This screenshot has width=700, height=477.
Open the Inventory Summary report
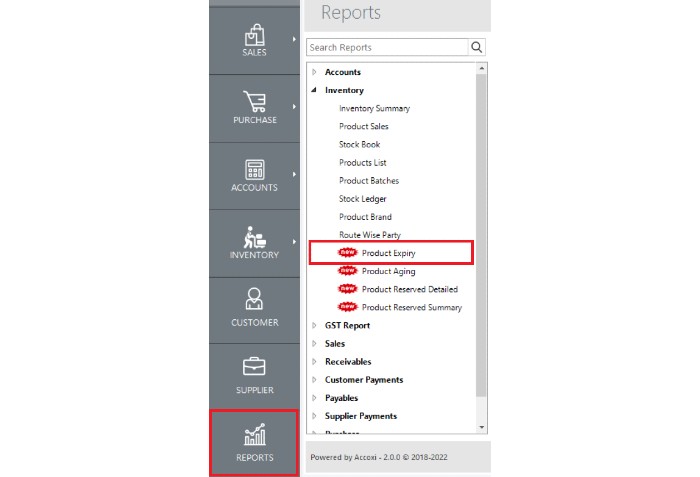click(375, 109)
